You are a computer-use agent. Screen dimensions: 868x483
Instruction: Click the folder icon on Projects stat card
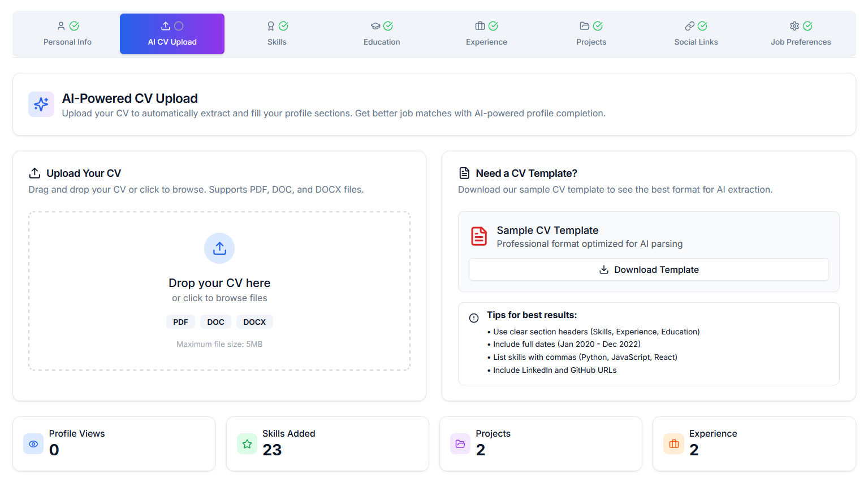tap(460, 444)
